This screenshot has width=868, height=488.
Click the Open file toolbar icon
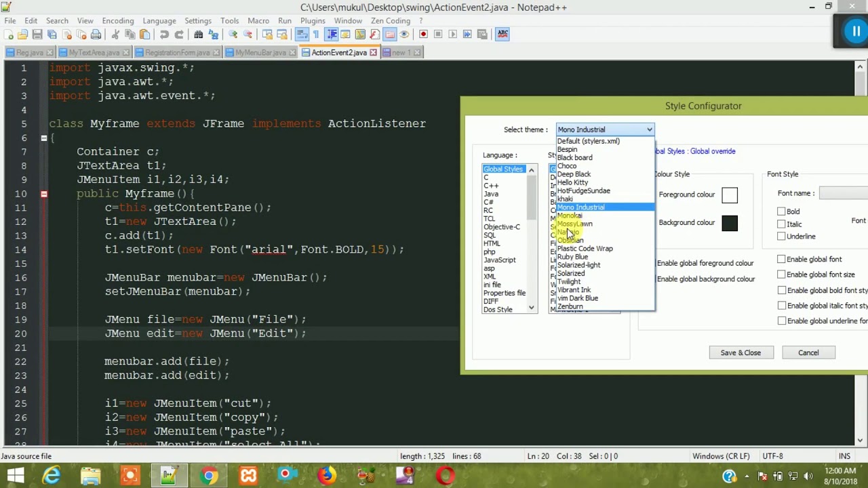point(23,34)
